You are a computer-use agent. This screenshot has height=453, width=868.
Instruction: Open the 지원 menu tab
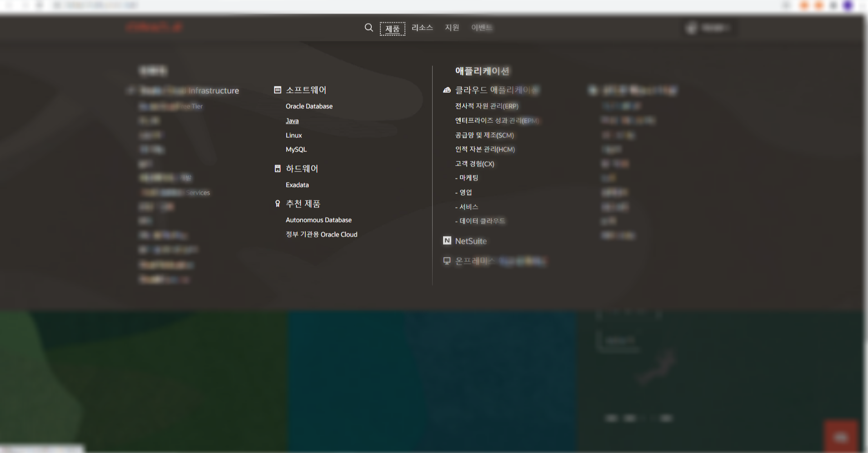click(452, 28)
